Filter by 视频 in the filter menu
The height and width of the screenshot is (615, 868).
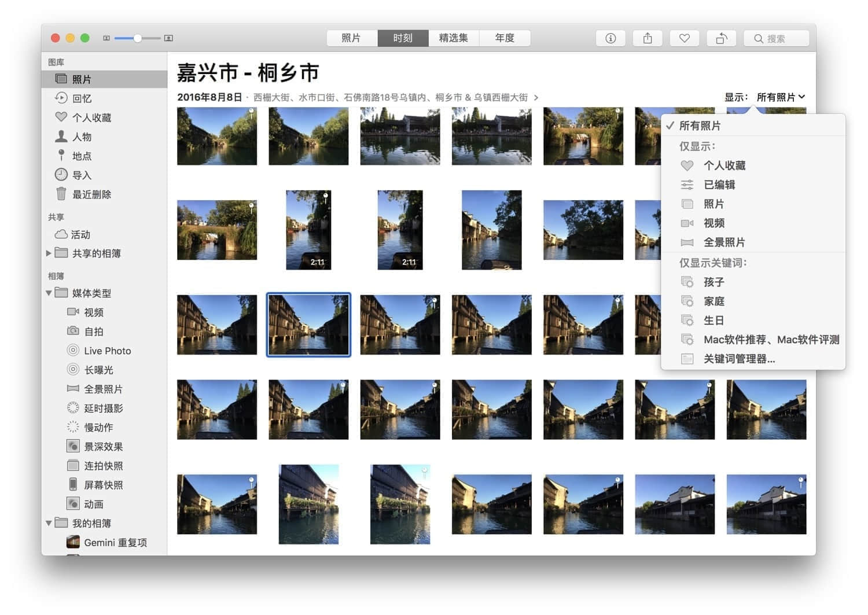(753, 223)
